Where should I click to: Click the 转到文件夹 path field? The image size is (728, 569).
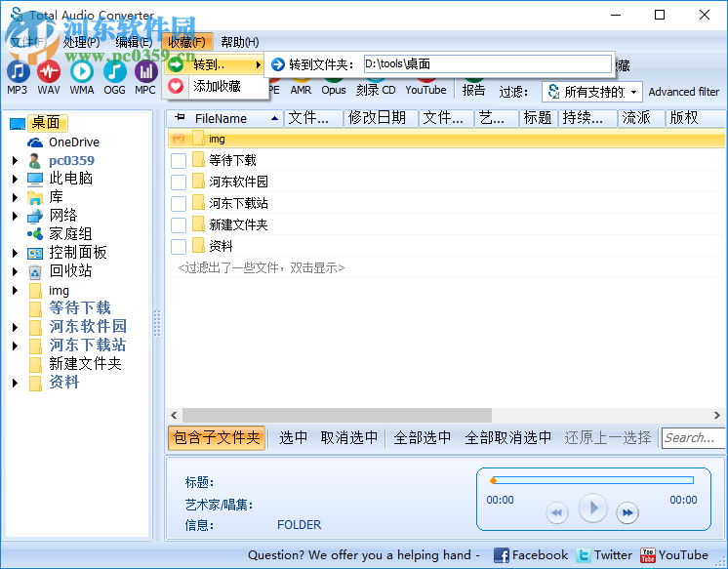point(488,64)
